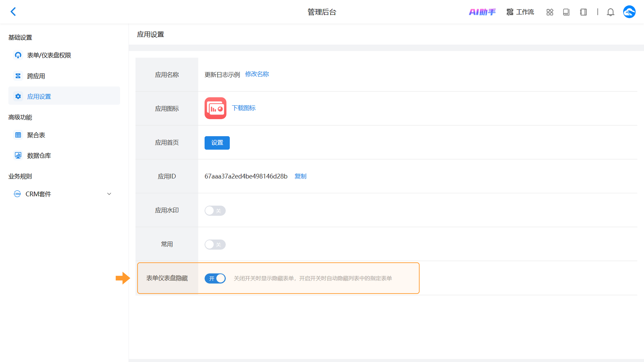Click the blue 设置 button
The height and width of the screenshot is (362, 644).
tap(217, 143)
